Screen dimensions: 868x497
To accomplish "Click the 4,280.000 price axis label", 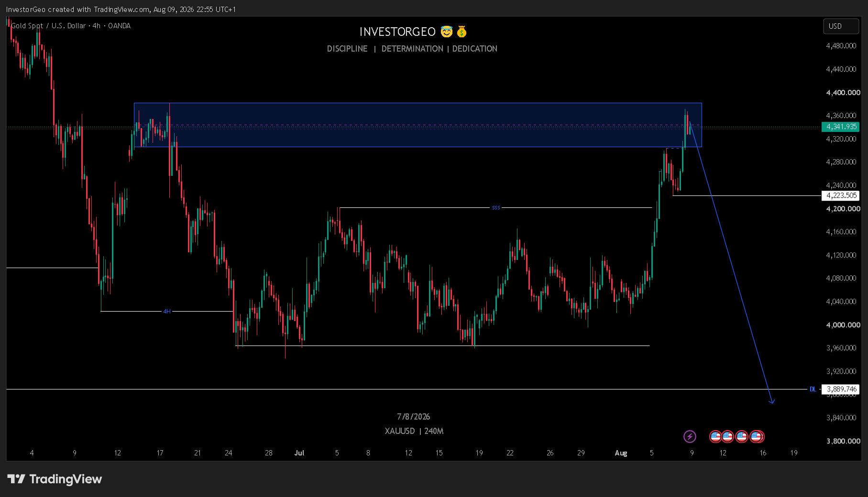I will [841, 162].
